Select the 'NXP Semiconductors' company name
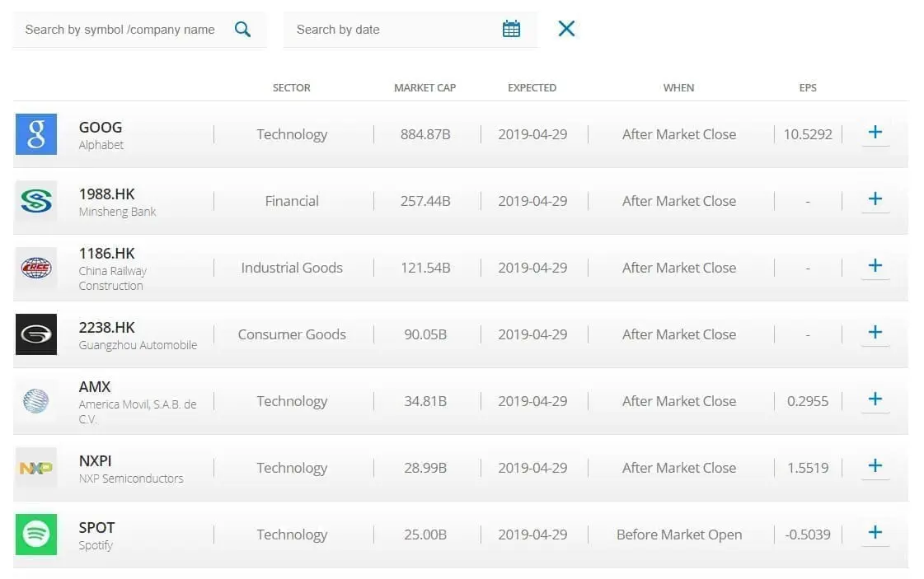This screenshot has height=579, width=924. click(131, 479)
